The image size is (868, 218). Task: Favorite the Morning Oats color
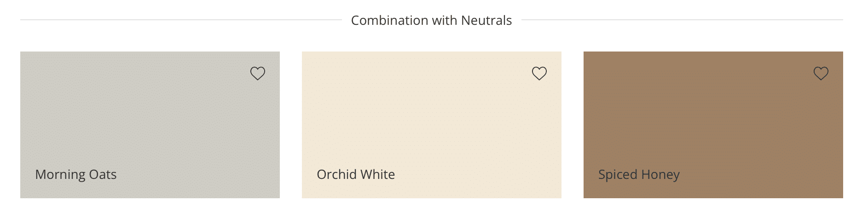point(258,74)
